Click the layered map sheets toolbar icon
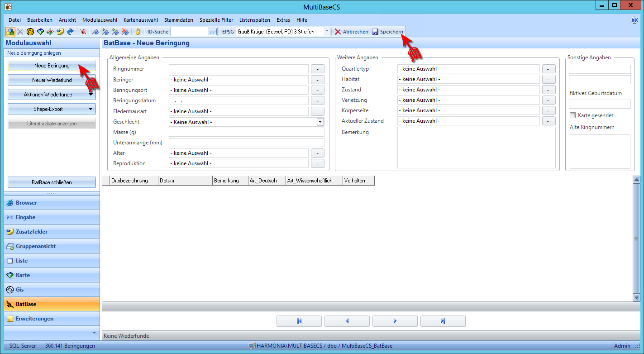The height and width of the screenshot is (354, 644). click(50, 32)
